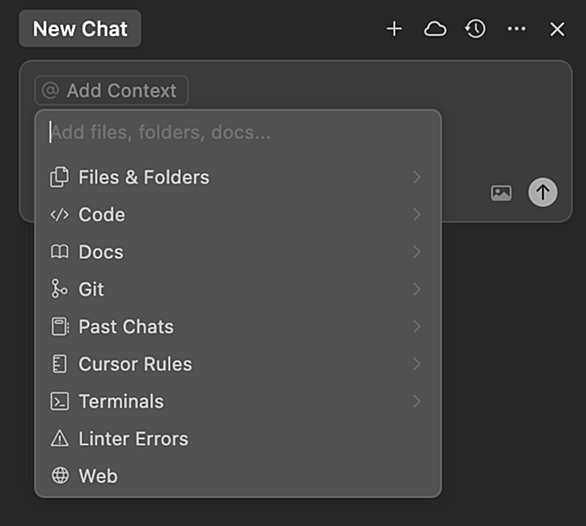
Task: Send the message with the up-arrow button
Action: coord(542,193)
